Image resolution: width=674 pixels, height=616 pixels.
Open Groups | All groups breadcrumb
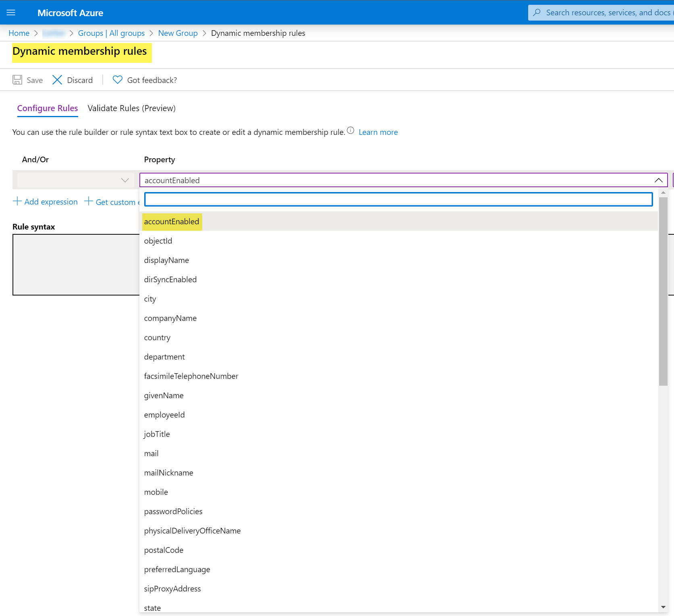tap(111, 33)
